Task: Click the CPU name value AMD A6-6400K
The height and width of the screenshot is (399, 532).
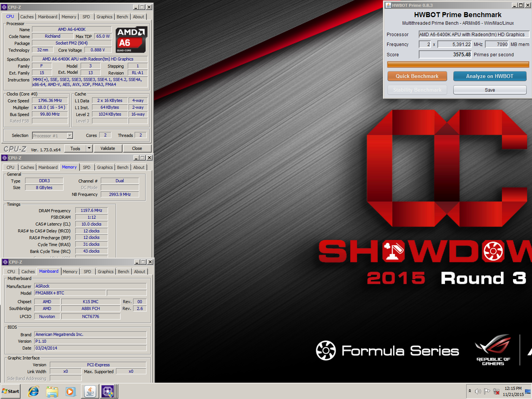Action: (71, 29)
